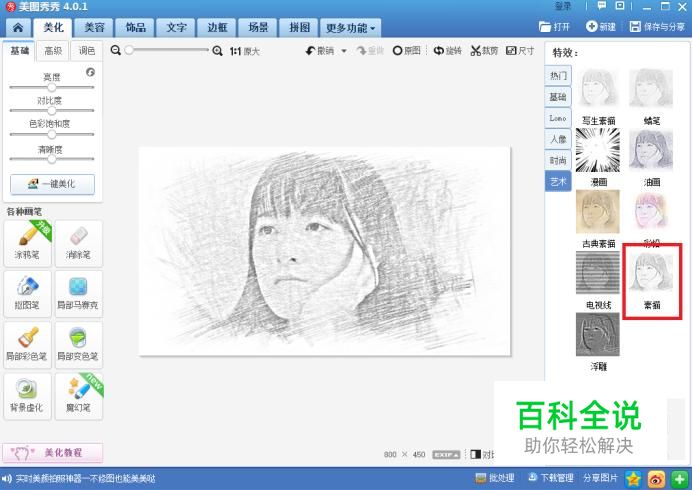
Task: Select the 时尚 effects category
Action: tap(558, 160)
